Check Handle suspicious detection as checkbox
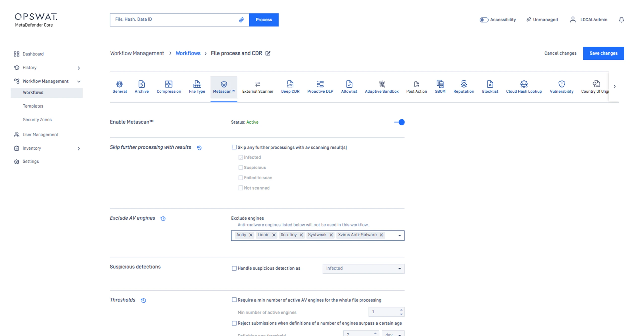The width and height of the screenshot is (644, 336). click(234, 268)
